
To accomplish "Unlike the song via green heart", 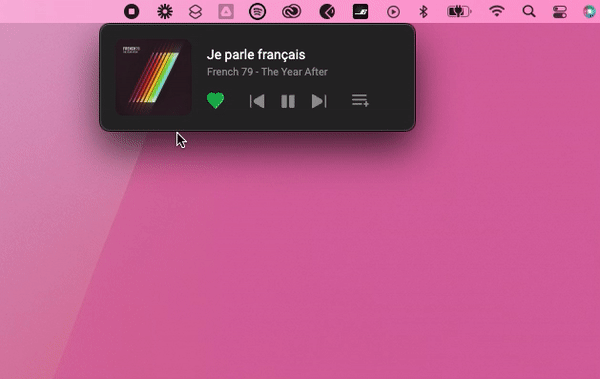I will tap(215, 101).
